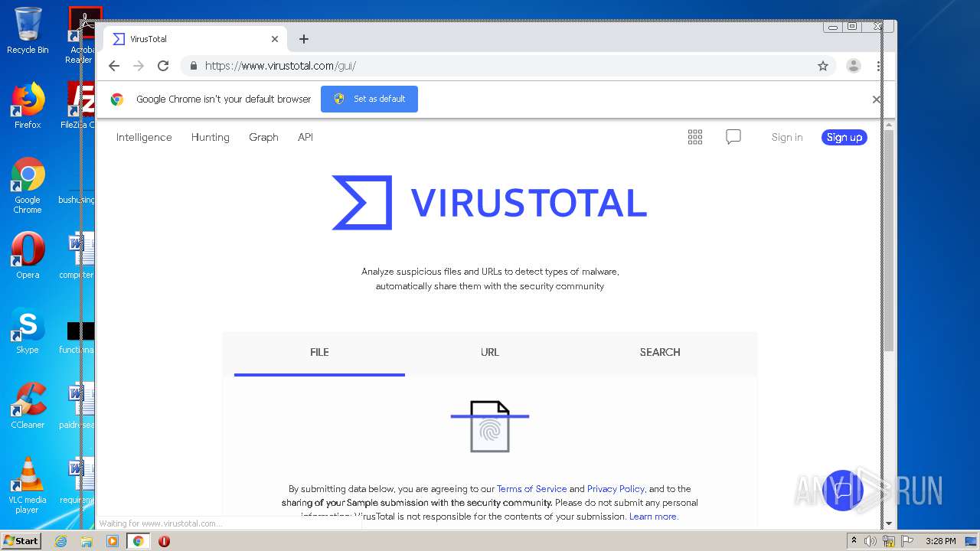Click the Sign in link
The height and width of the screenshot is (551, 980).
click(787, 137)
